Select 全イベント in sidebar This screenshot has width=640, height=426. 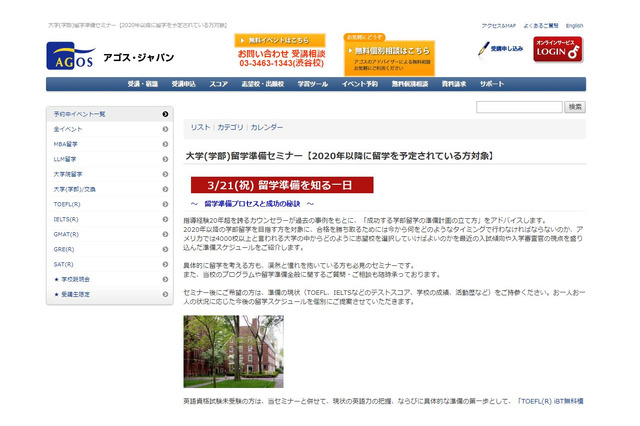110,129
